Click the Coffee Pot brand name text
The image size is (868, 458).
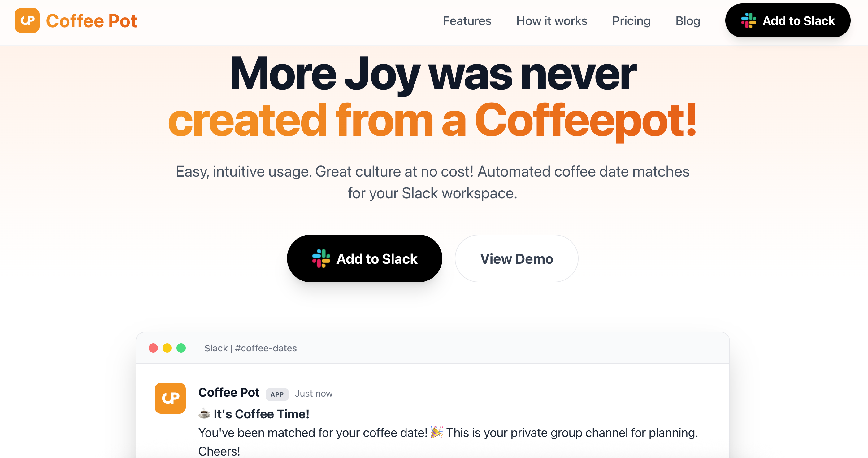[91, 21]
